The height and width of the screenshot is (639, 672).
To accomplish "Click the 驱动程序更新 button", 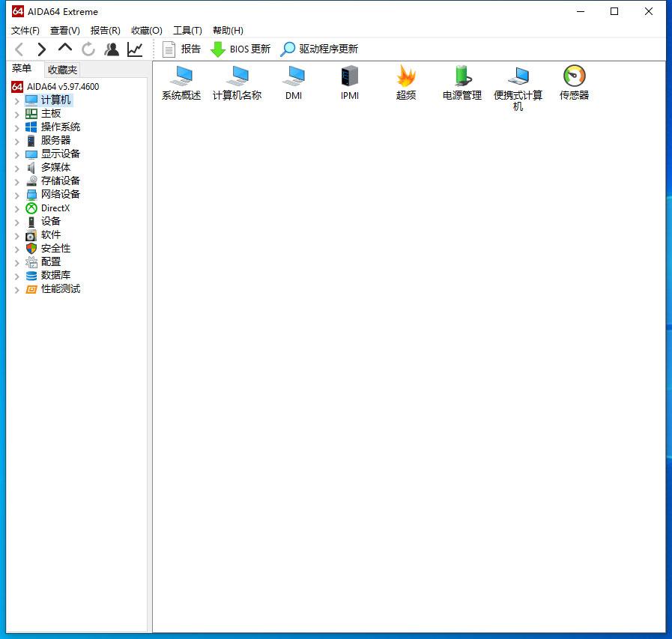I will click(x=320, y=49).
